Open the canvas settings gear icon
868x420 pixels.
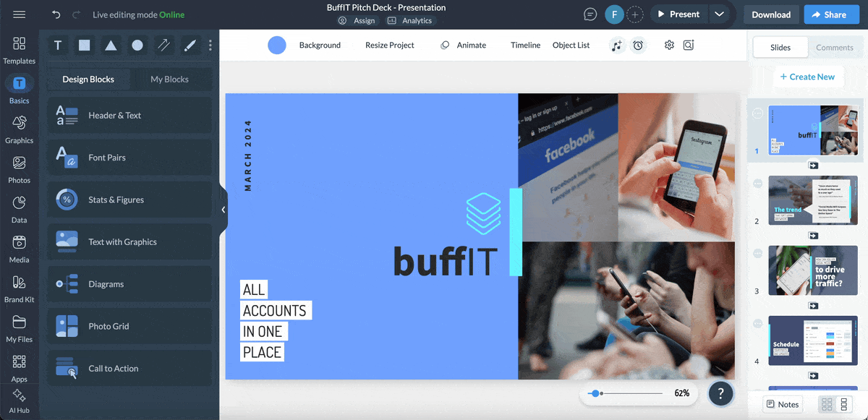(x=669, y=45)
